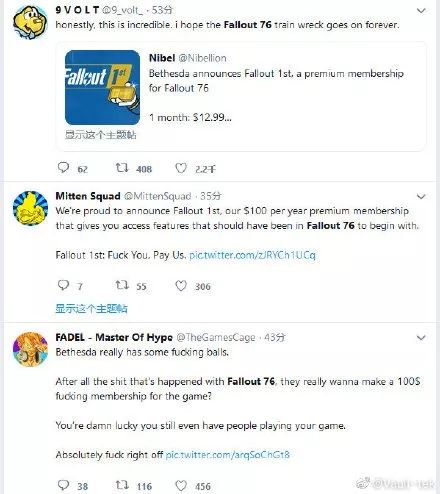This screenshot has width=440, height=494.
Task: Like 9 VOLT's tweet with 2.2千 likes
Action: point(181,168)
